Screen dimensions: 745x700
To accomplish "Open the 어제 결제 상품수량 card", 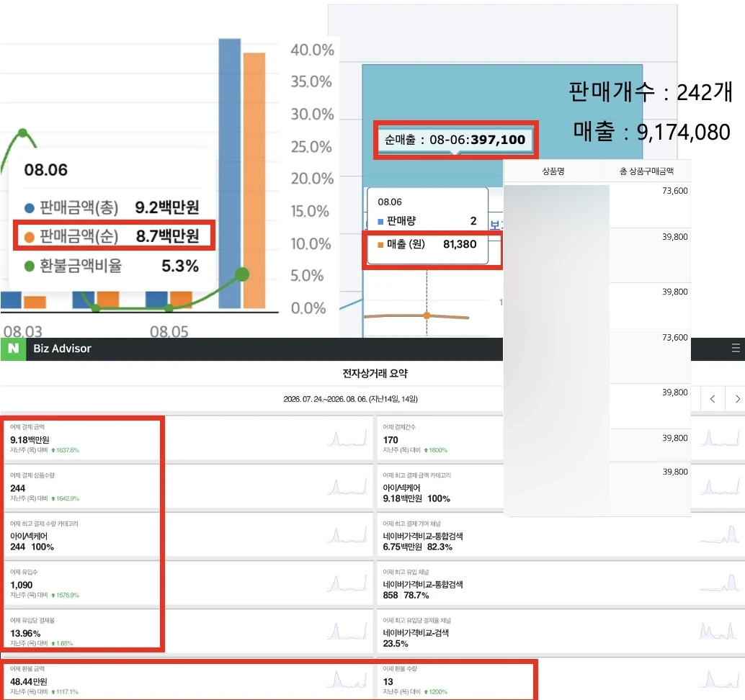I will coord(187,487).
